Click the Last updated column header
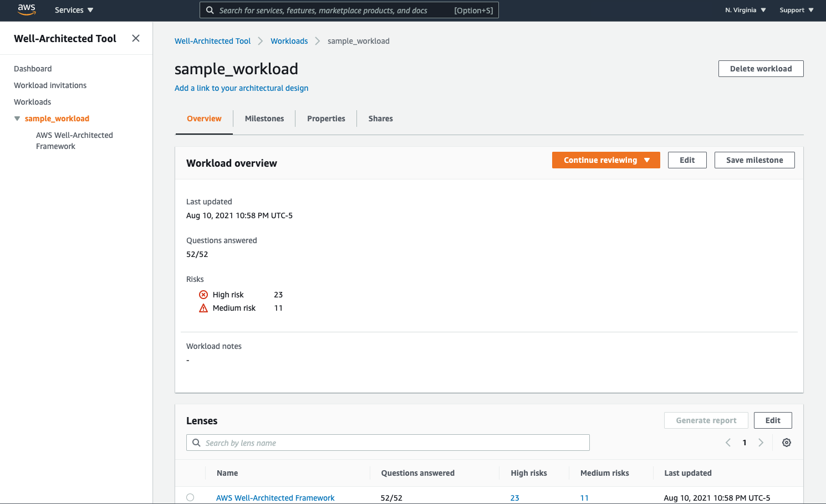Screen dimensions: 826x504 pyautogui.click(x=688, y=473)
